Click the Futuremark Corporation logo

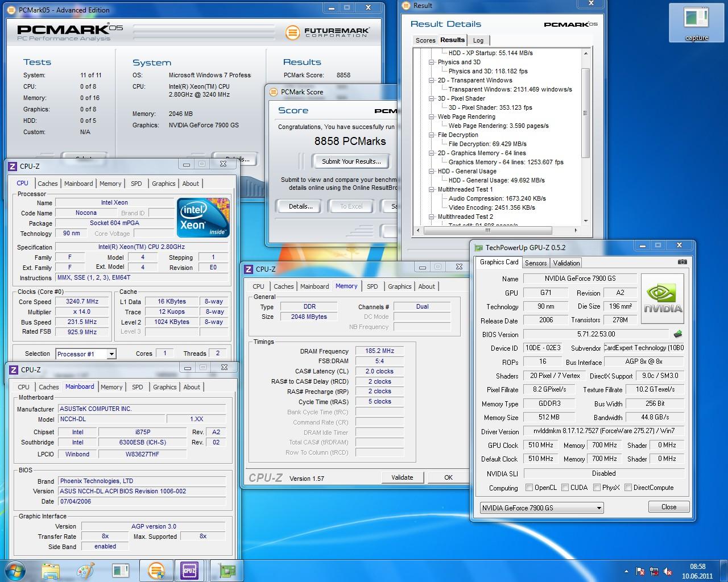(x=327, y=32)
